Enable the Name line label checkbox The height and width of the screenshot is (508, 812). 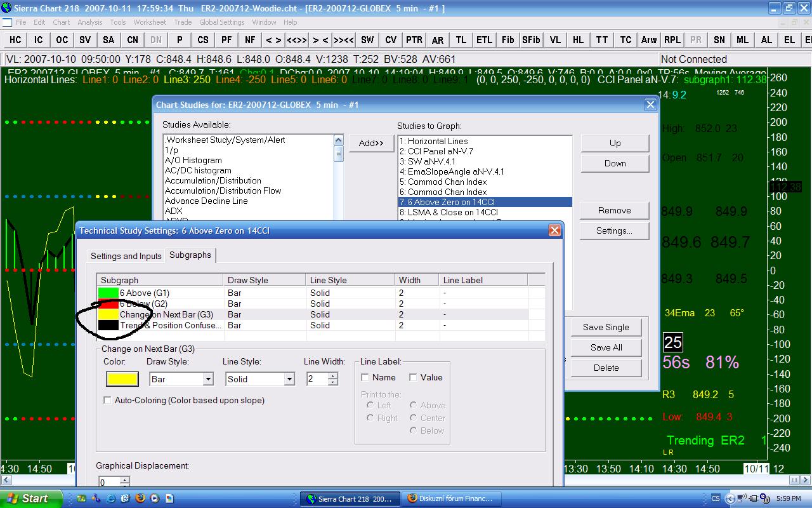[365, 377]
